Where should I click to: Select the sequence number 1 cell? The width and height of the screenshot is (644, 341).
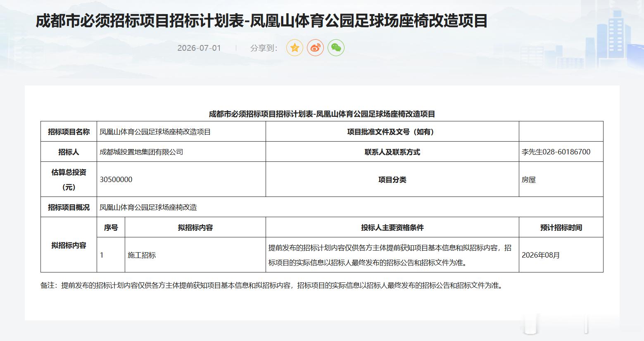coord(111,255)
